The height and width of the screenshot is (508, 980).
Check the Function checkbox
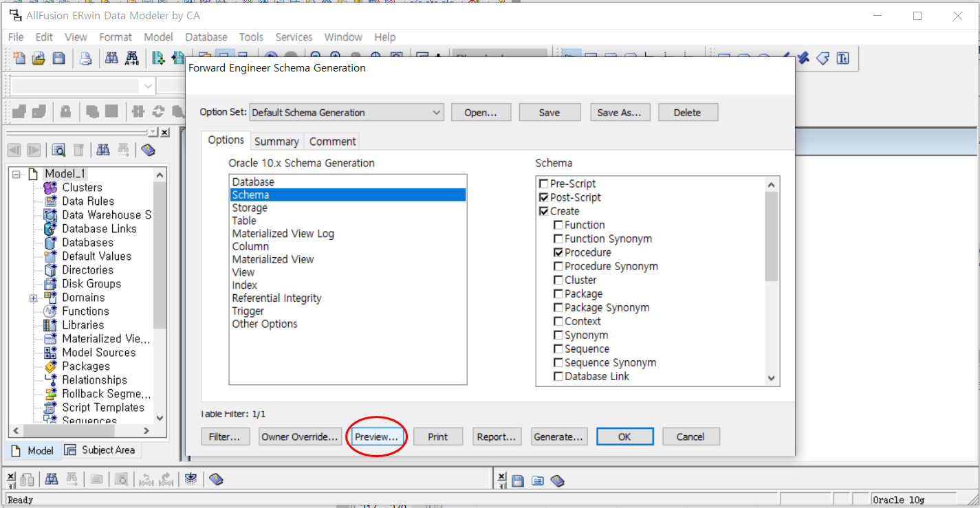(558, 225)
